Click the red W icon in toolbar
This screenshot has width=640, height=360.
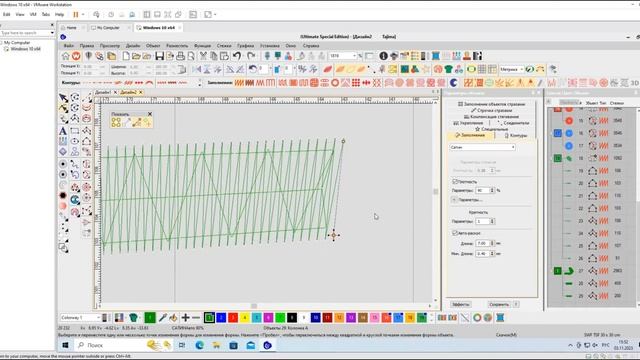(76, 56)
